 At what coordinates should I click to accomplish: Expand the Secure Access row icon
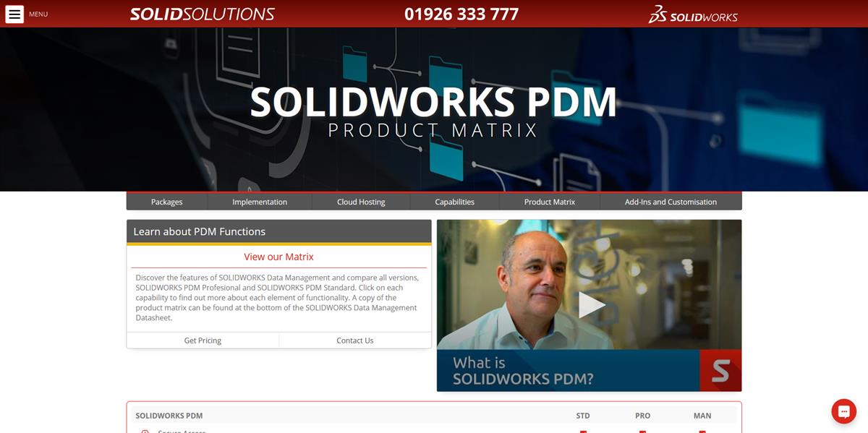tap(145, 431)
